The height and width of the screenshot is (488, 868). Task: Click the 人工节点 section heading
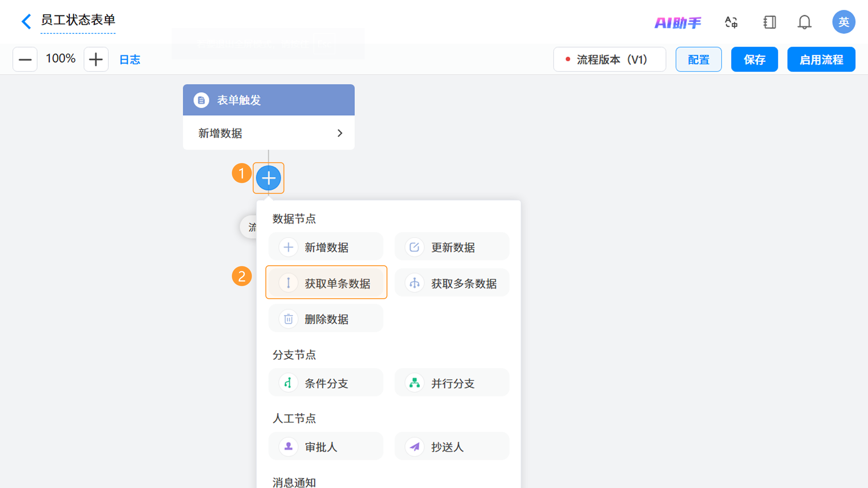coord(294,418)
